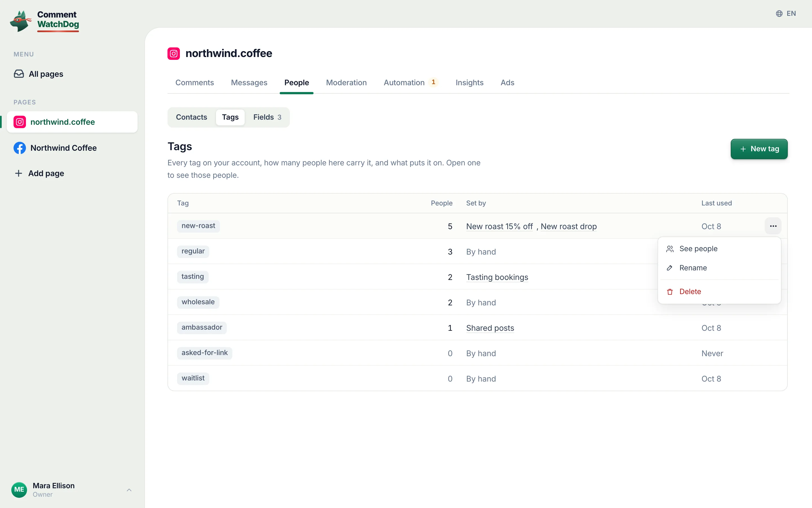Open Shared posts link

[490, 328]
